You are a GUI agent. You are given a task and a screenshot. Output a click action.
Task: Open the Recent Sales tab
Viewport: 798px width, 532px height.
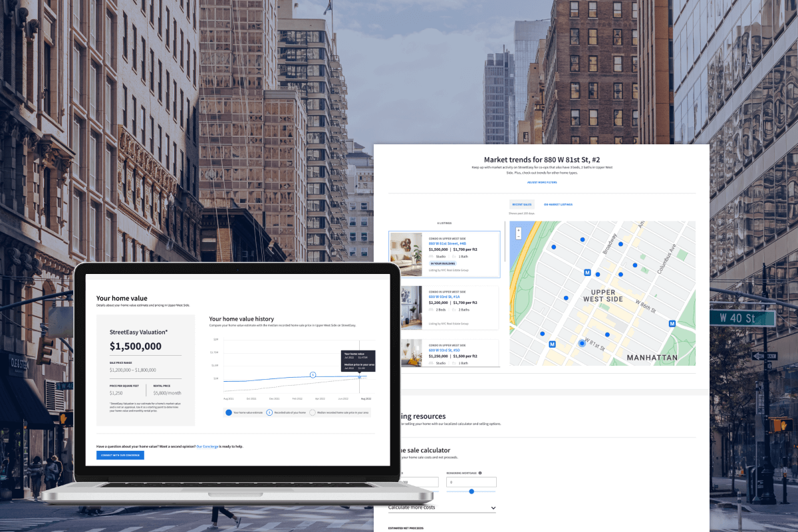point(523,205)
